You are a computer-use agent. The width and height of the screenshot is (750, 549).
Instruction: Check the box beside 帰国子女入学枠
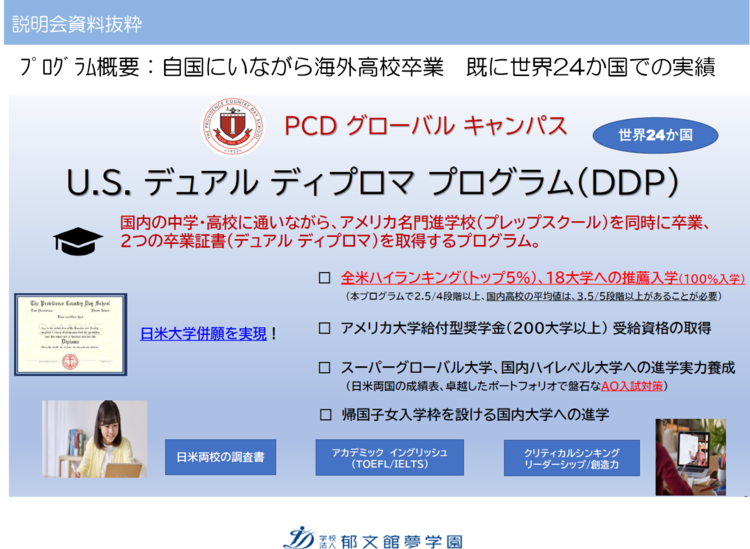[x=323, y=414]
